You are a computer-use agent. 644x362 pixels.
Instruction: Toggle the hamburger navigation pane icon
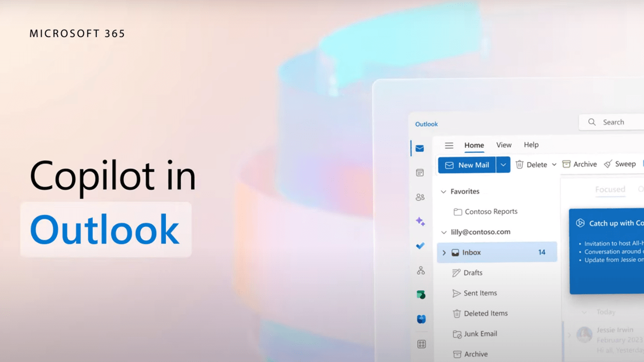pyautogui.click(x=449, y=145)
